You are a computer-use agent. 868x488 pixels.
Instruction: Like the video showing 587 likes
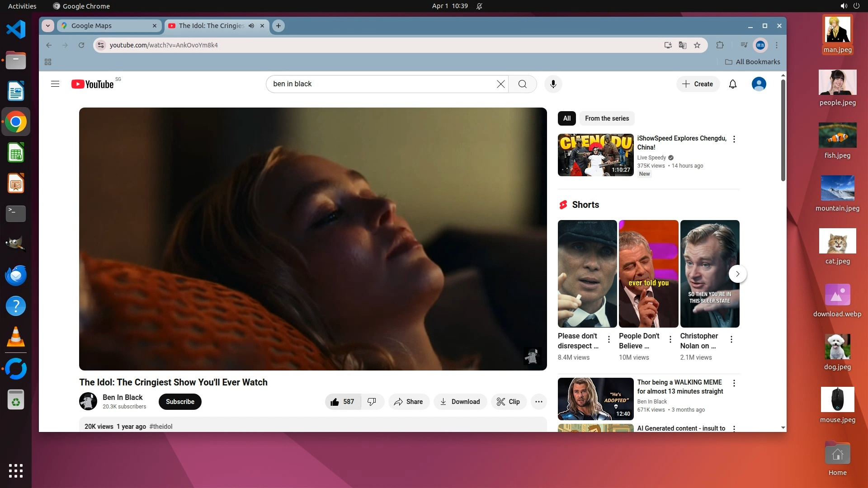[343, 402]
